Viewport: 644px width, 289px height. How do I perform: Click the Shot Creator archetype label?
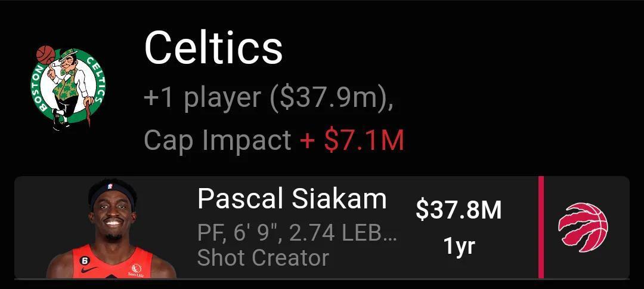[x=263, y=258]
